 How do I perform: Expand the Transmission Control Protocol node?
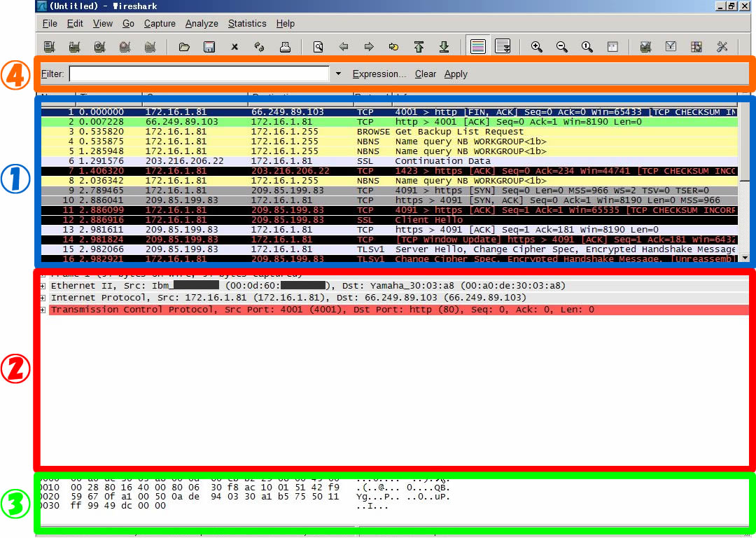click(x=43, y=310)
